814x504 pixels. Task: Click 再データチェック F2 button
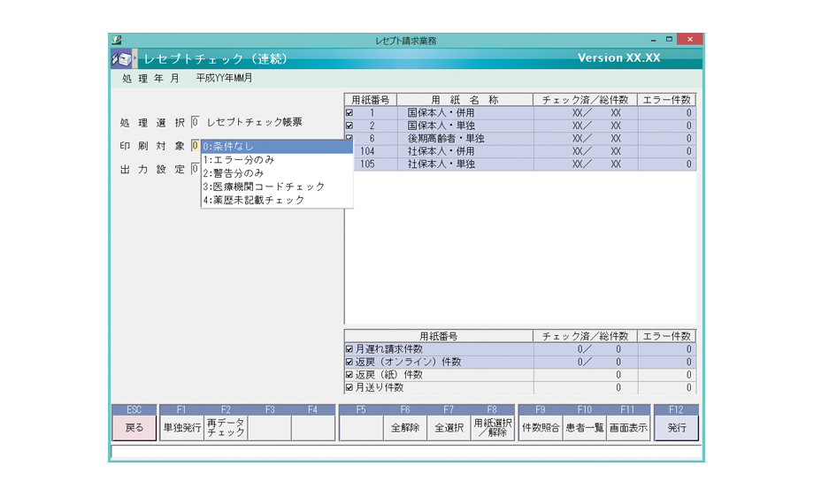pyautogui.click(x=226, y=428)
